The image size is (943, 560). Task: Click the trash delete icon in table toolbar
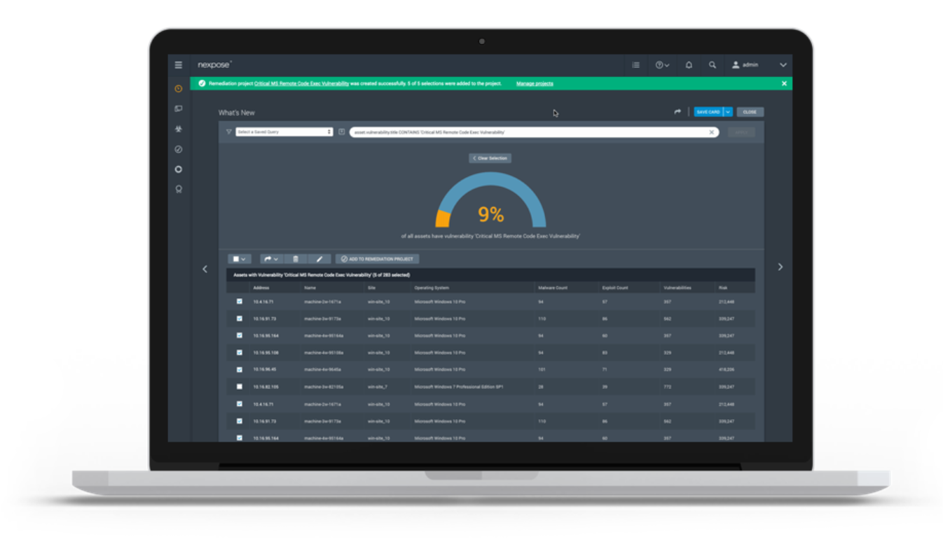coord(296,259)
